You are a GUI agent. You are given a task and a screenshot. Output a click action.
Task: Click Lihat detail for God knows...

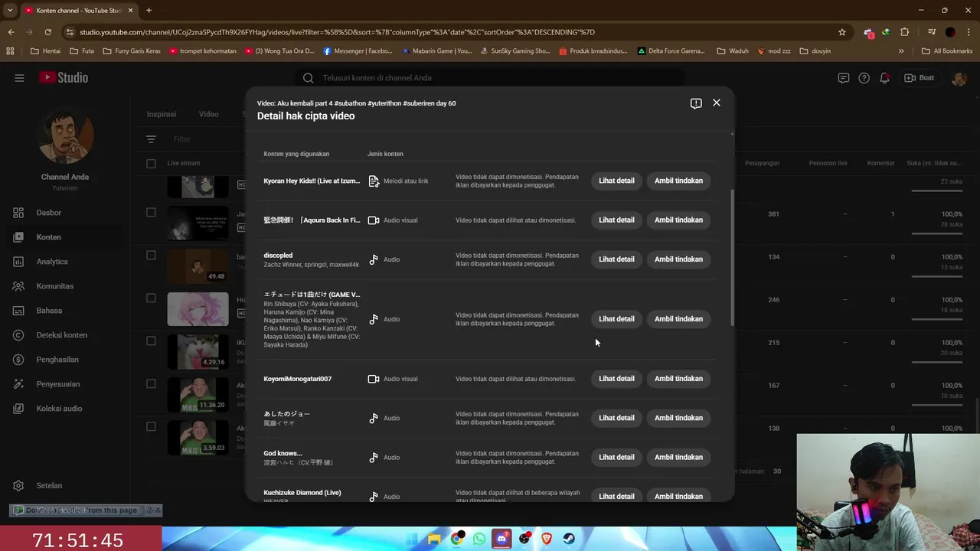pos(616,458)
